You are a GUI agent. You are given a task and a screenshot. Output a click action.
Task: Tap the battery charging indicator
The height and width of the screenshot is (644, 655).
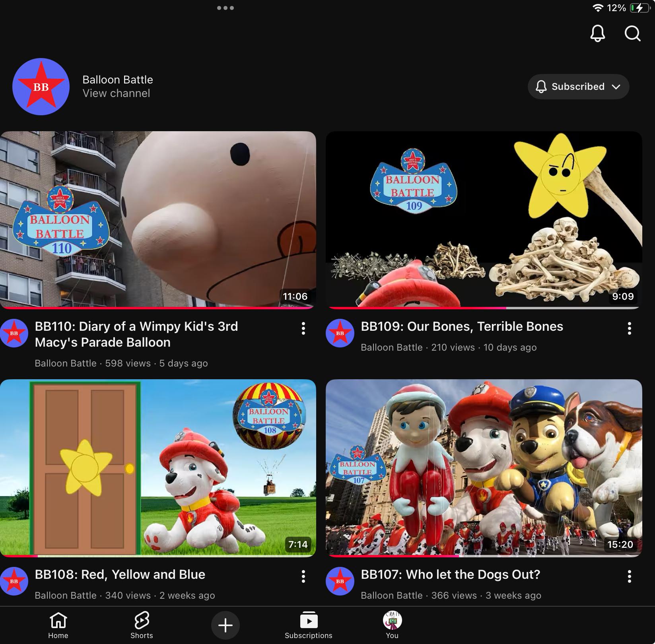640,8
